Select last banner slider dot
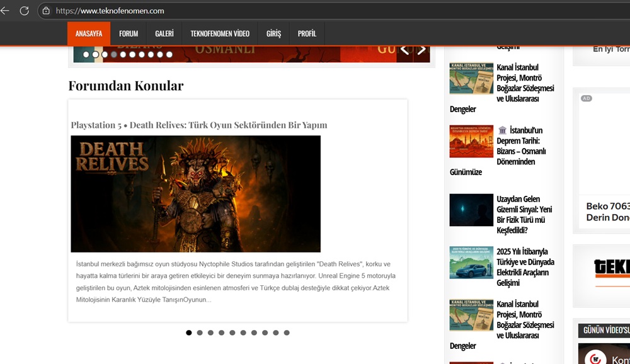The width and height of the screenshot is (630, 364). (169, 54)
